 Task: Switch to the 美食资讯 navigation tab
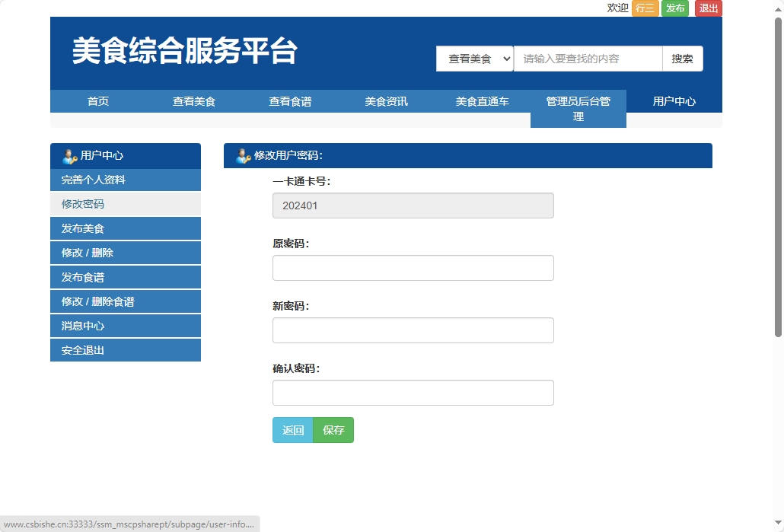point(386,100)
